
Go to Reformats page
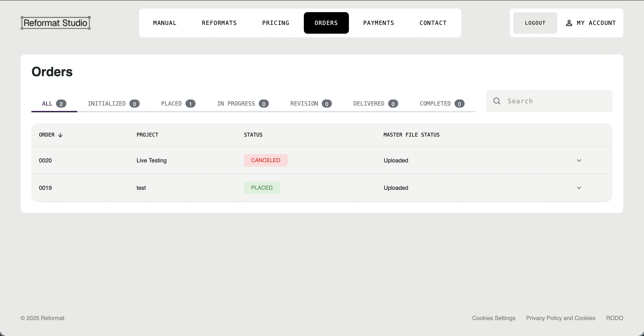pos(219,23)
